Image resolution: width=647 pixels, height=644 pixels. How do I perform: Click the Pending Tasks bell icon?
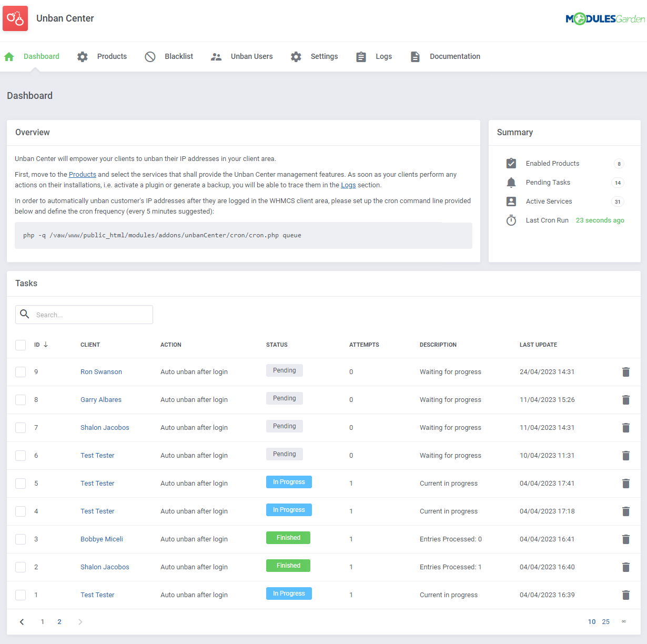coord(511,183)
